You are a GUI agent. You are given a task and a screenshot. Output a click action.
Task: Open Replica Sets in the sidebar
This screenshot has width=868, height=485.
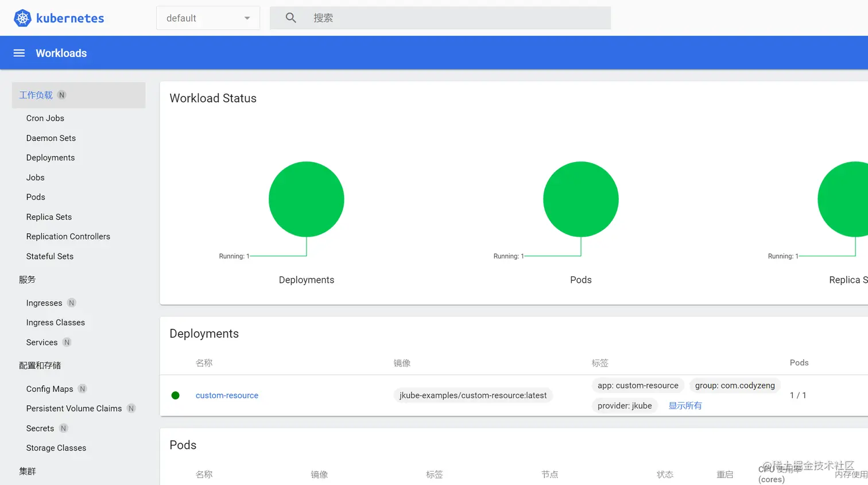[49, 217]
